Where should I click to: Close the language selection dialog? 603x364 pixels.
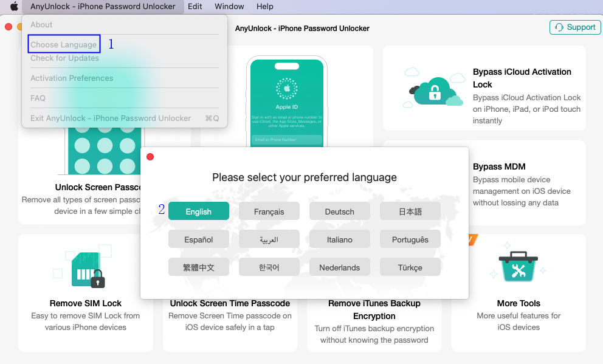click(x=150, y=157)
